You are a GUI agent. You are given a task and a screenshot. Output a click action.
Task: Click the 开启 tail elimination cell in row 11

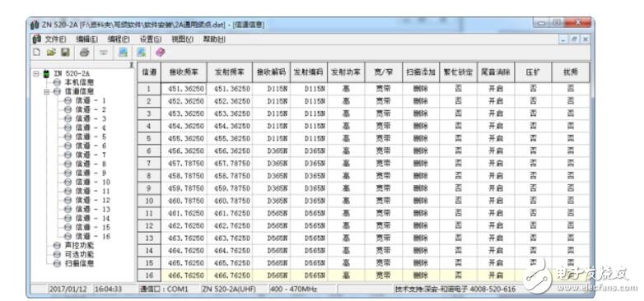pyautogui.click(x=495, y=213)
